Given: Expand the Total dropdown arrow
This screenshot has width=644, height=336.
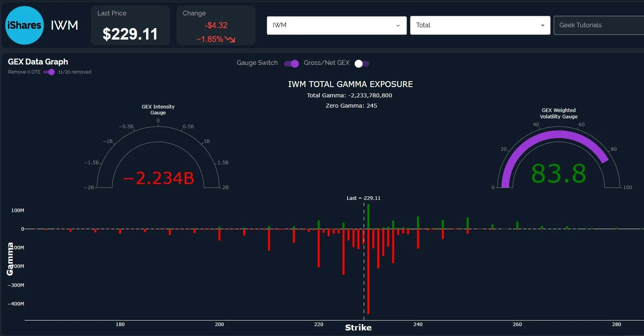Looking at the screenshot, I should tap(543, 25).
